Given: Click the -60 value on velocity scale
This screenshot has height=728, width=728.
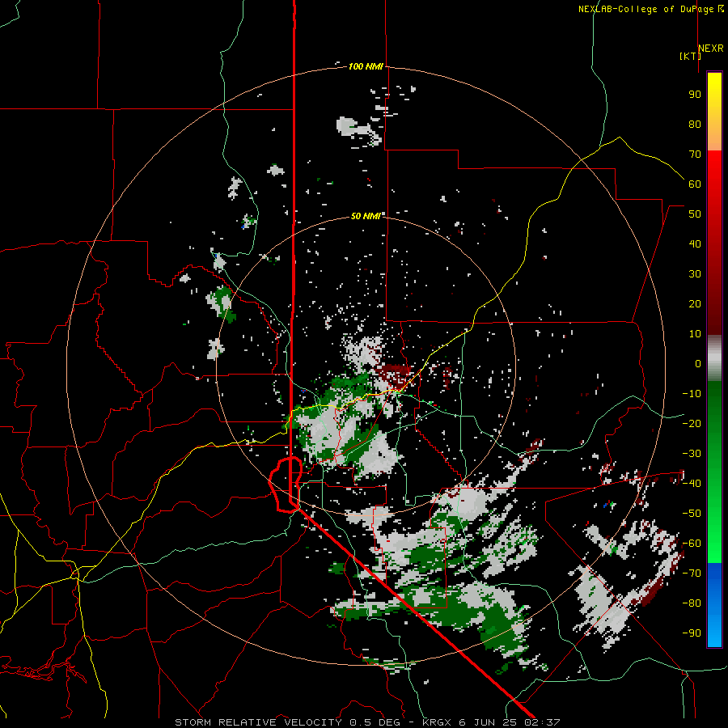Looking at the screenshot, I should pos(692,544).
